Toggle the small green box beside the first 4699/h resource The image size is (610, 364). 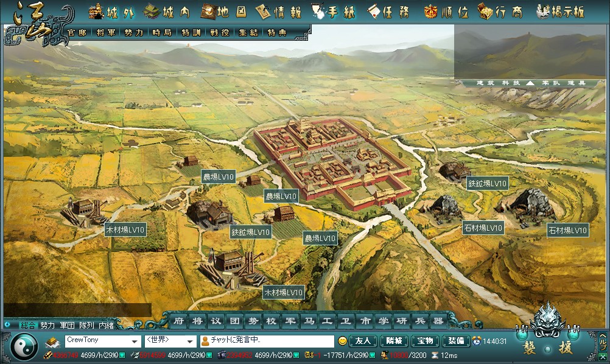(123, 355)
